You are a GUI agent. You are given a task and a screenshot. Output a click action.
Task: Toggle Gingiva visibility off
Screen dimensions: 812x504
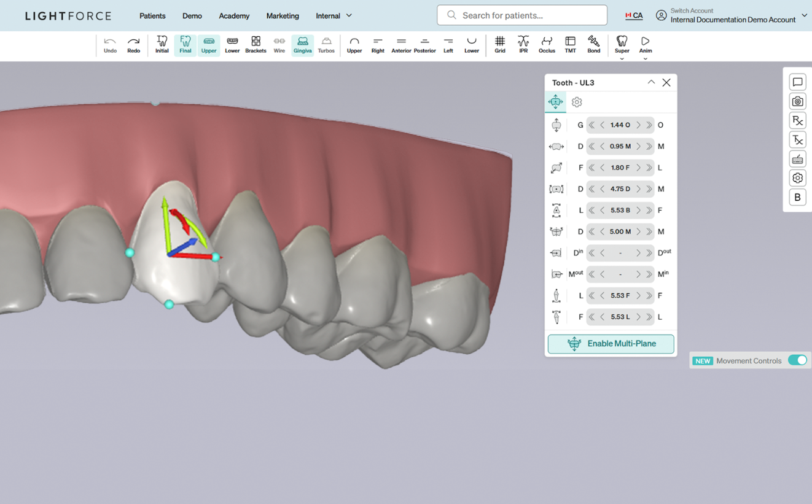(302, 45)
